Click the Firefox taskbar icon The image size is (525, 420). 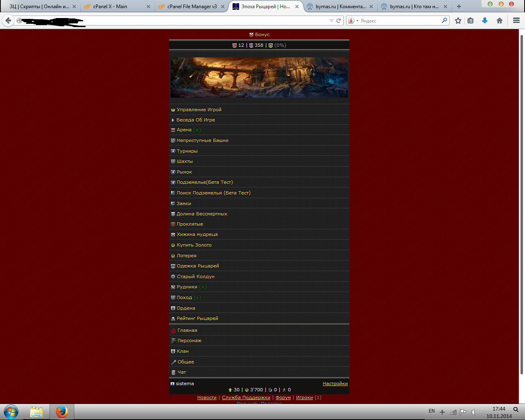[x=62, y=412]
